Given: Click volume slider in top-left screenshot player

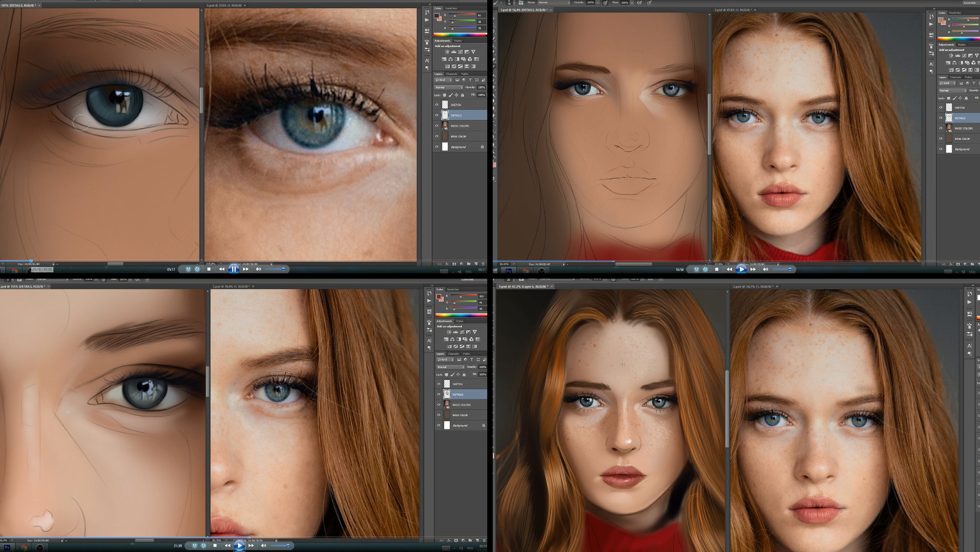Looking at the screenshot, I should [x=275, y=269].
